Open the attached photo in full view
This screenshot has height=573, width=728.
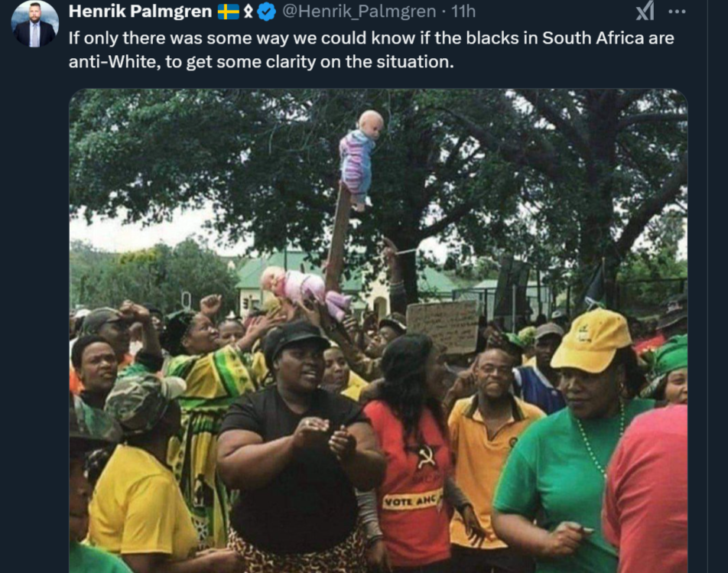coord(378,330)
